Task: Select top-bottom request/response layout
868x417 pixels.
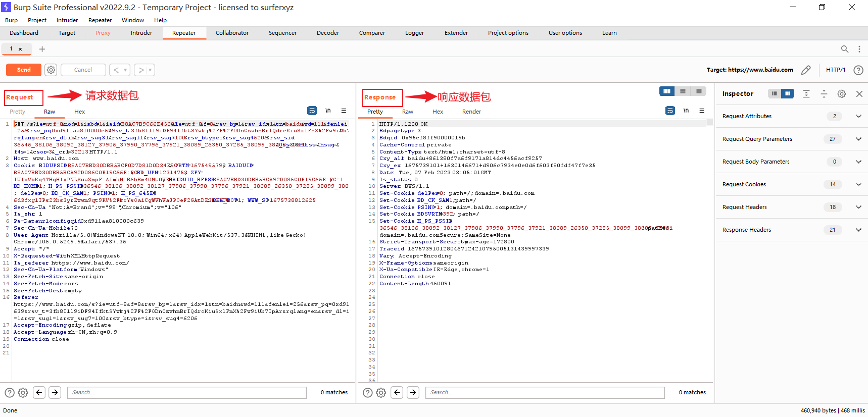Action: [683, 91]
